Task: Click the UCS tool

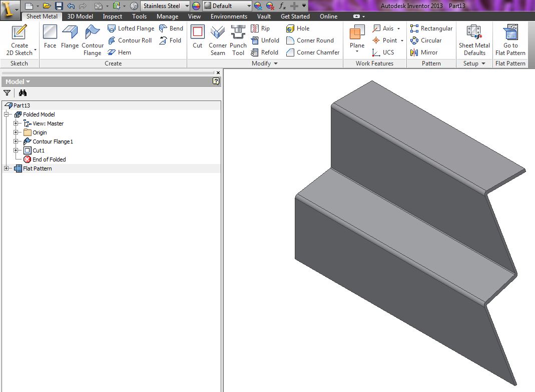Action: tap(383, 52)
